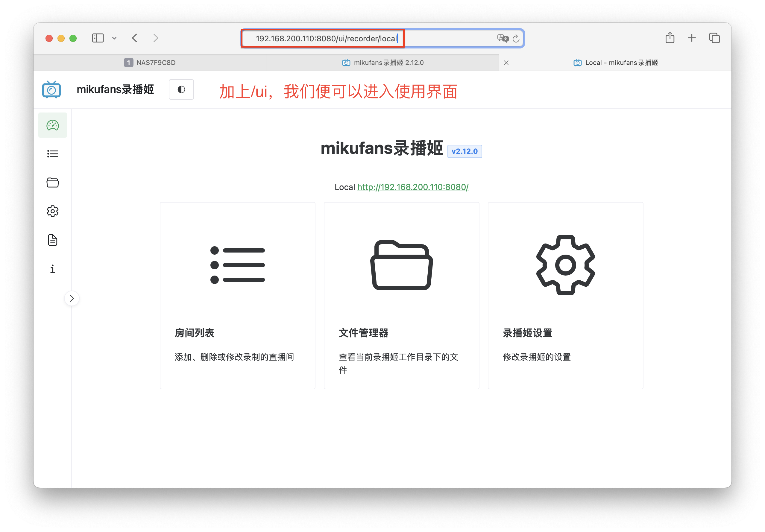Select the Local - mikufans录播姬 tab
The height and width of the screenshot is (532, 765).
[615, 63]
